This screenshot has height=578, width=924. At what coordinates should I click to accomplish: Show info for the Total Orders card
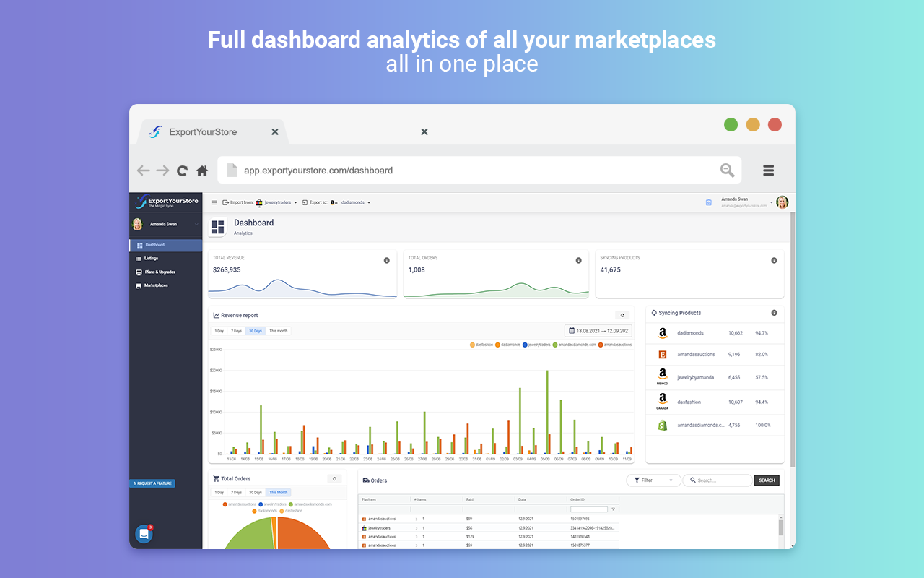pyautogui.click(x=579, y=260)
